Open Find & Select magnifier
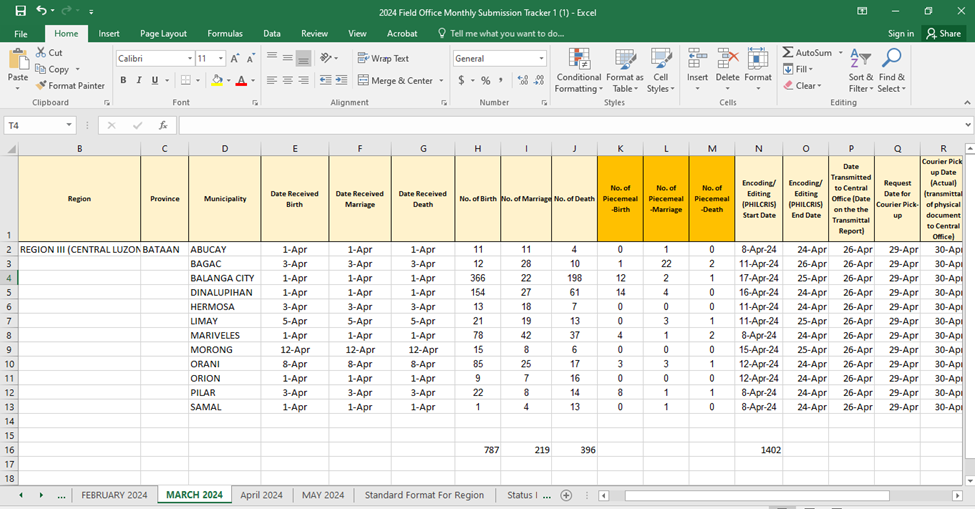Image resolution: width=975 pixels, height=509 pixels. point(891,69)
